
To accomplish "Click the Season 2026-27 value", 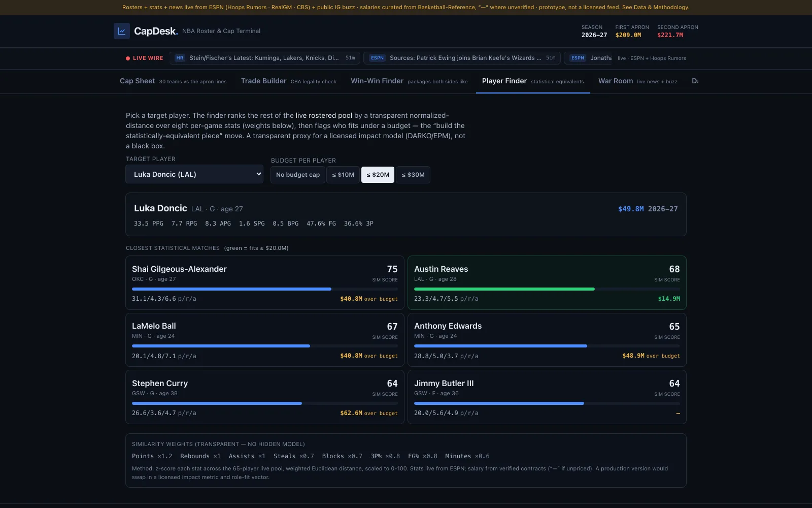I will 594,35.
